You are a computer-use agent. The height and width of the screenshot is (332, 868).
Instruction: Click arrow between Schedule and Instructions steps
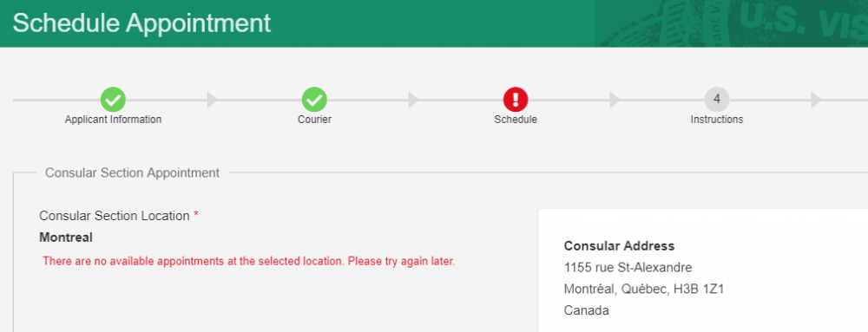click(x=615, y=100)
